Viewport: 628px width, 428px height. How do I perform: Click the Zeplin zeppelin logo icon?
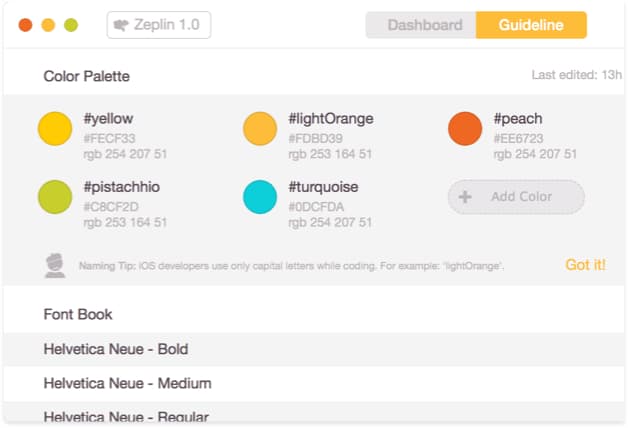(121, 25)
